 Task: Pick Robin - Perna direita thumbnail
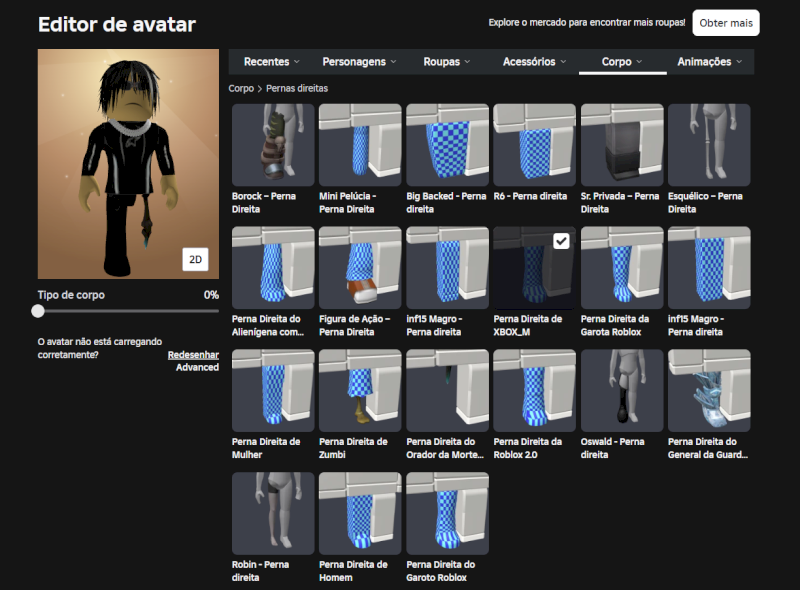pos(273,513)
